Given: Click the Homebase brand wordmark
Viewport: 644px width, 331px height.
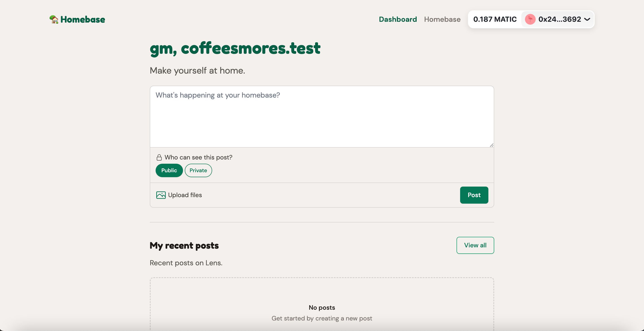Looking at the screenshot, I should click(x=83, y=19).
